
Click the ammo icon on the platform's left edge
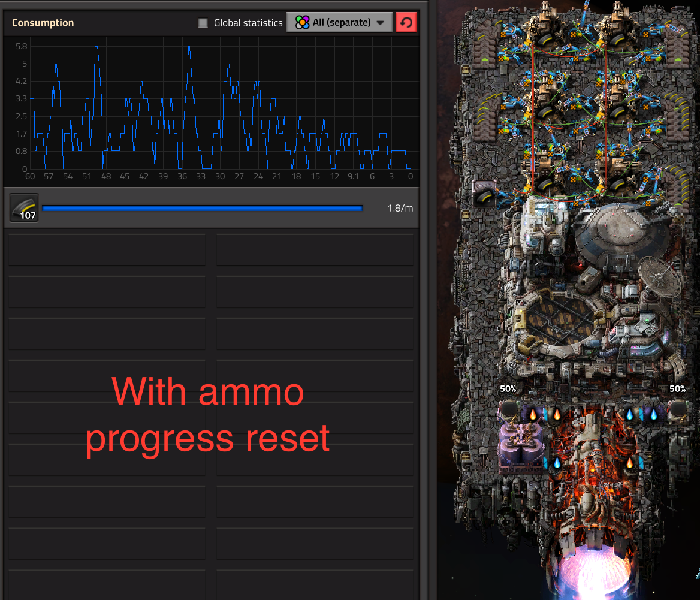(x=484, y=195)
